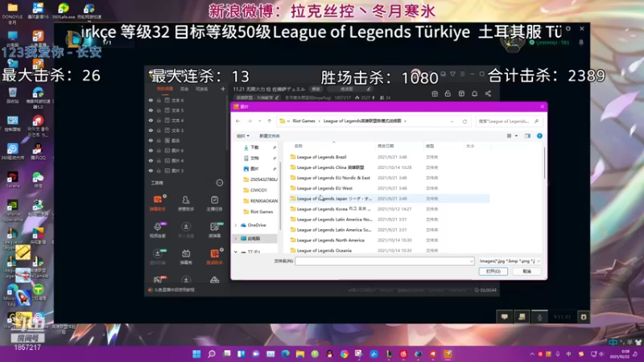Click the 新建文件夹 button
Screen dimensions: 644x362
pos(270,136)
